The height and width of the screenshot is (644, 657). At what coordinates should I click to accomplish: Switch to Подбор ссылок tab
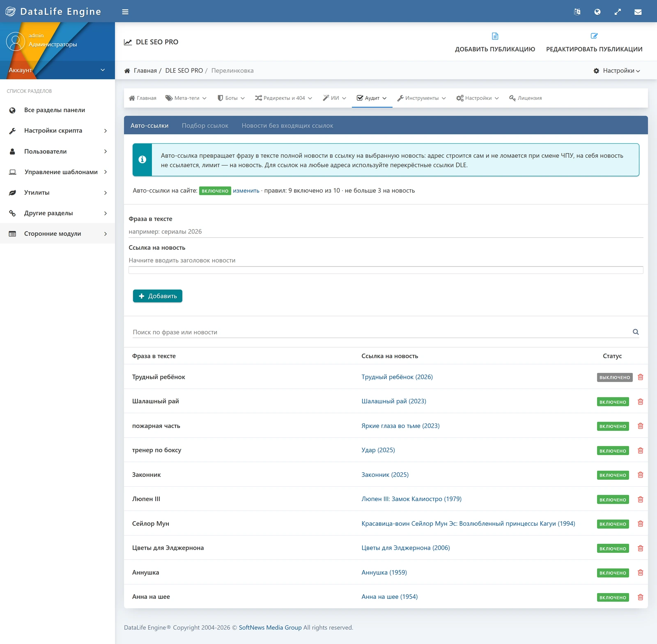click(x=205, y=126)
